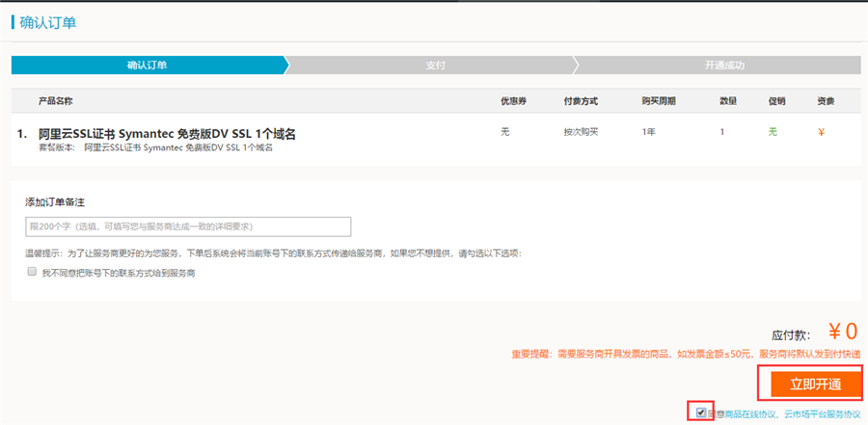
Task: Click the ¥ price symbol in the 资费 column
Action: point(821,132)
